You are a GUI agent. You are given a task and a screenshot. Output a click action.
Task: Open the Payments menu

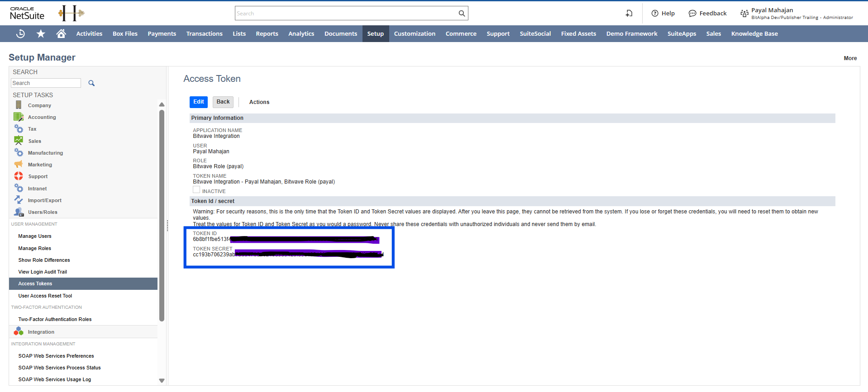(162, 33)
